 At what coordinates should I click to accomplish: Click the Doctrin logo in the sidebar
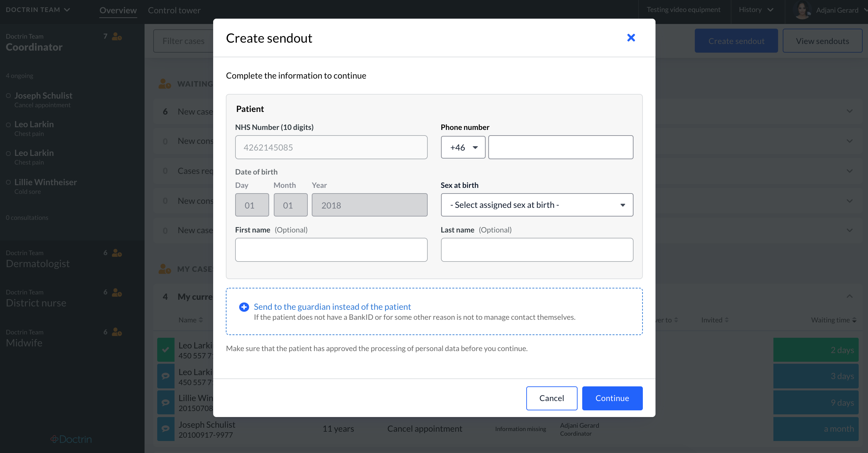coord(71,439)
